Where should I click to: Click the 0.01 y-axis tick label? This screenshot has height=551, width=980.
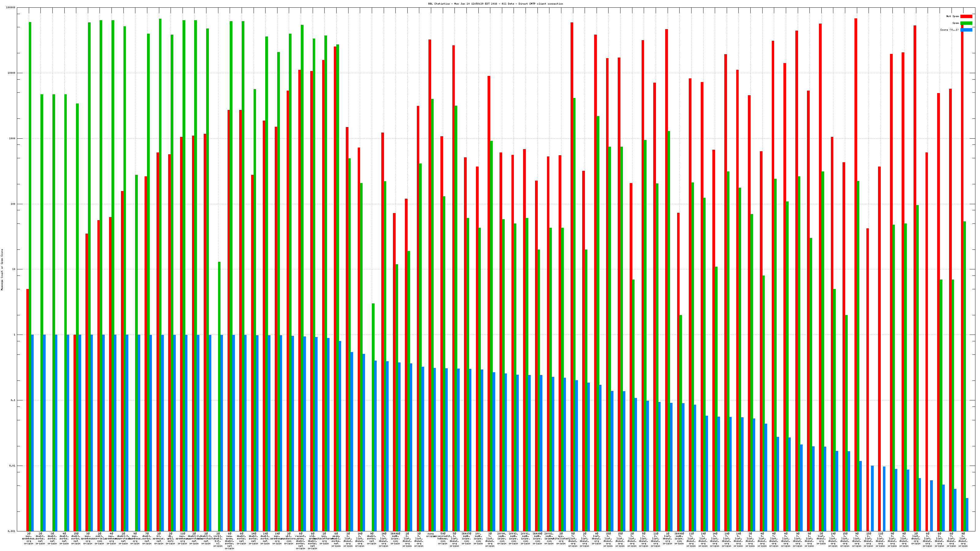pyautogui.click(x=13, y=466)
